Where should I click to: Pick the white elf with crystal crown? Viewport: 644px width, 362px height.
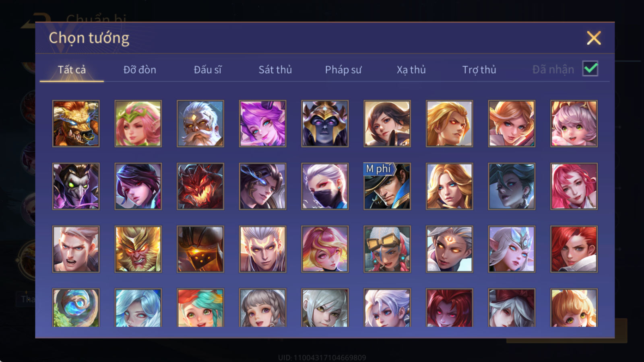pos(512,249)
